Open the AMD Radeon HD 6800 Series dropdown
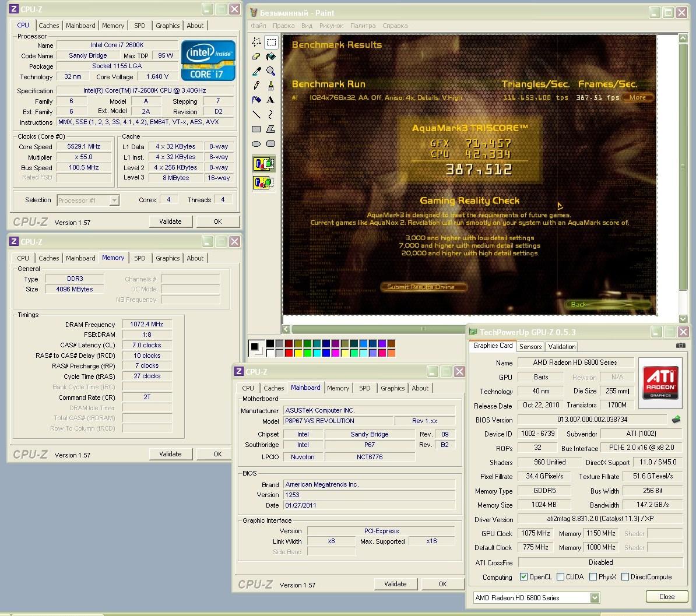The image size is (696, 616). [x=595, y=597]
